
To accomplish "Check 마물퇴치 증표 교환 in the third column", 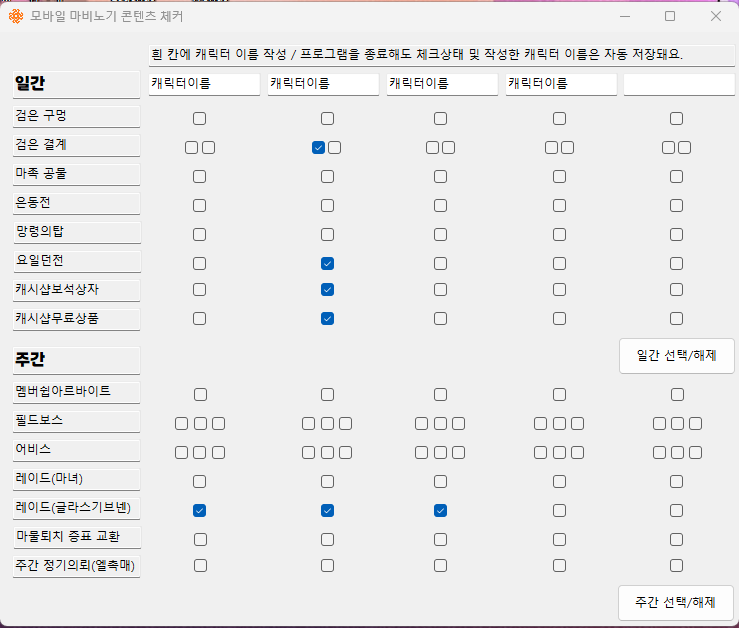I will point(441,540).
